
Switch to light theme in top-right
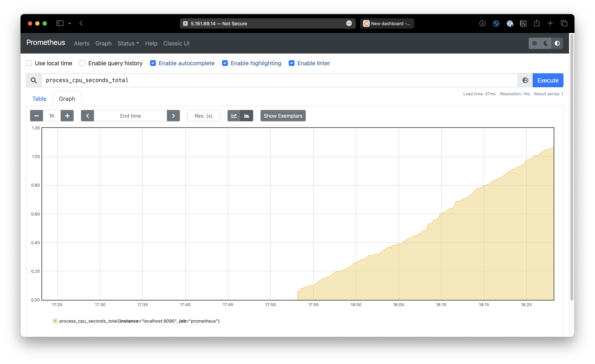(535, 43)
